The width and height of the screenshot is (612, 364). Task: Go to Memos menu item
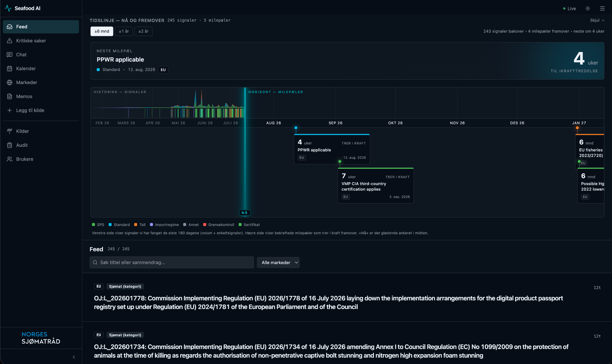(41, 96)
